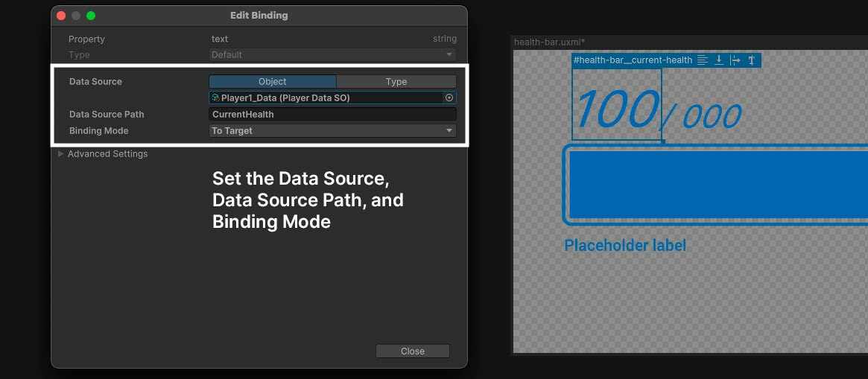Open the Binding Mode dropdown

[x=333, y=130]
